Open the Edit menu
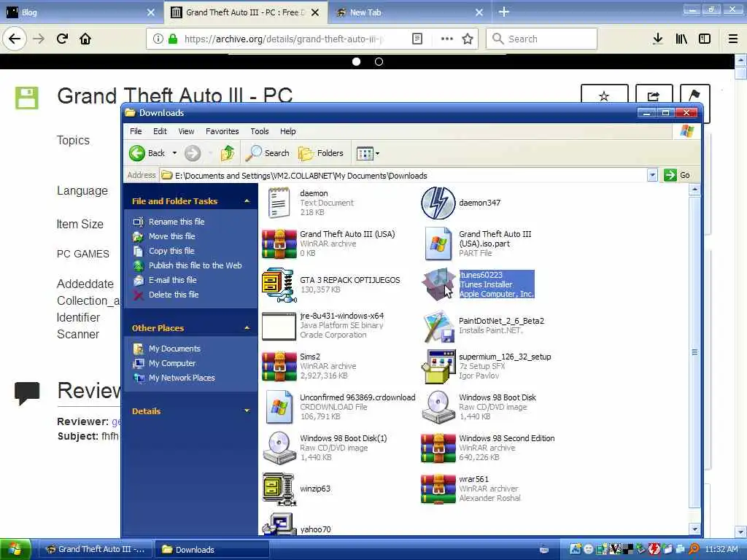This screenshot has width=747, height=560. pyautogui.click(x=160, y=131)
